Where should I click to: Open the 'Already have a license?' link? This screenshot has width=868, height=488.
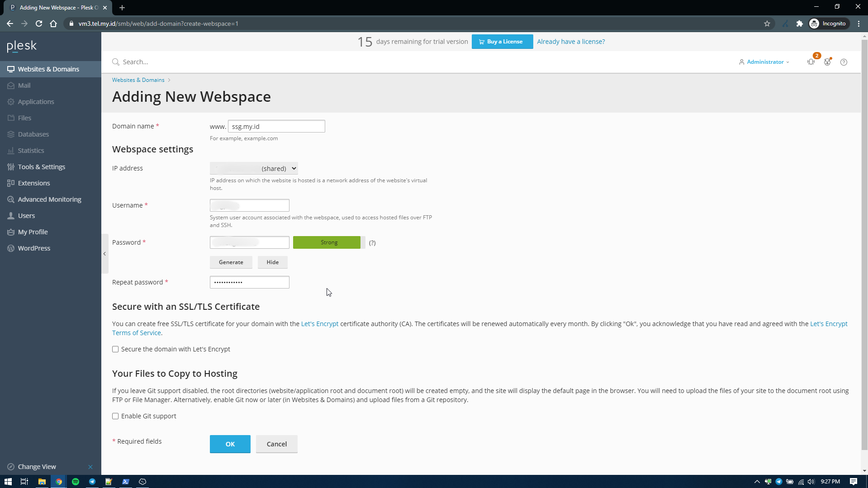click(x=571, y=42)
